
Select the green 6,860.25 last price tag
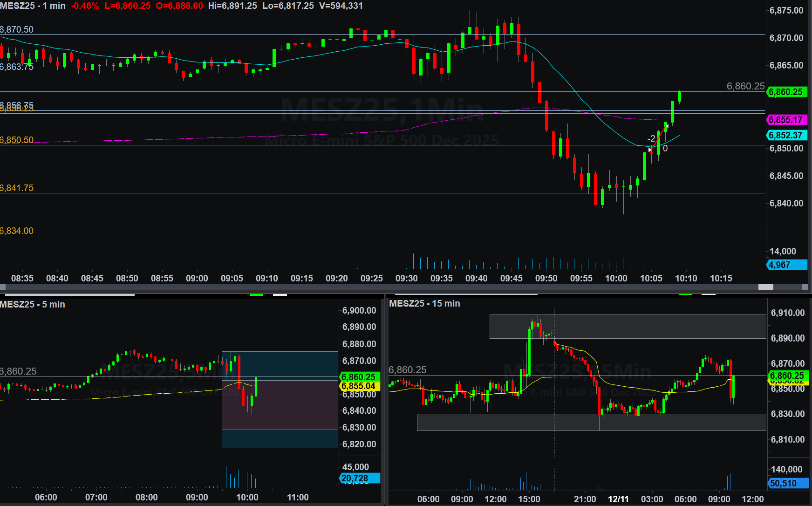[786, 92]
